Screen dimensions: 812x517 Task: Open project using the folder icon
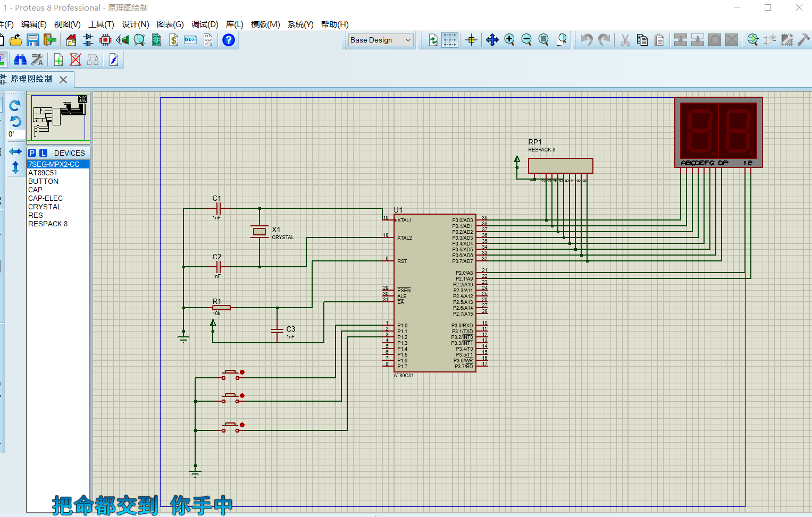pos(16,40)
